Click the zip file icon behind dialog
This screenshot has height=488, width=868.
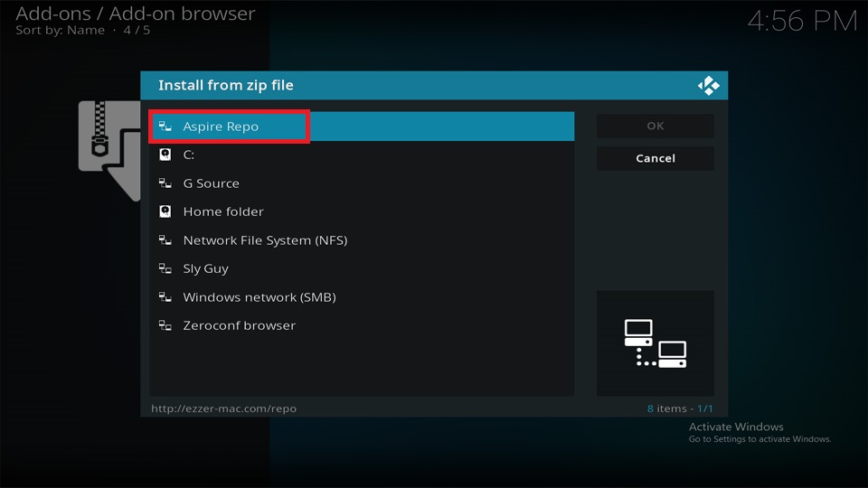109,151
